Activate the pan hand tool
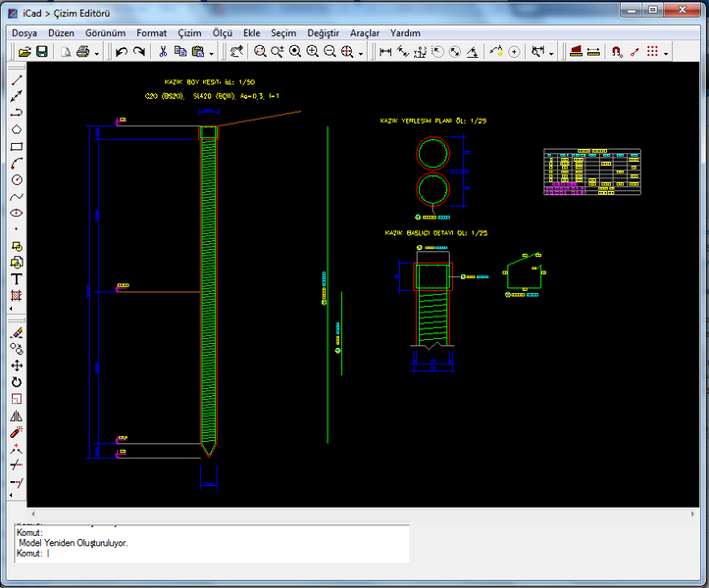The image size is (709, 588). click(x=236, y=52)
